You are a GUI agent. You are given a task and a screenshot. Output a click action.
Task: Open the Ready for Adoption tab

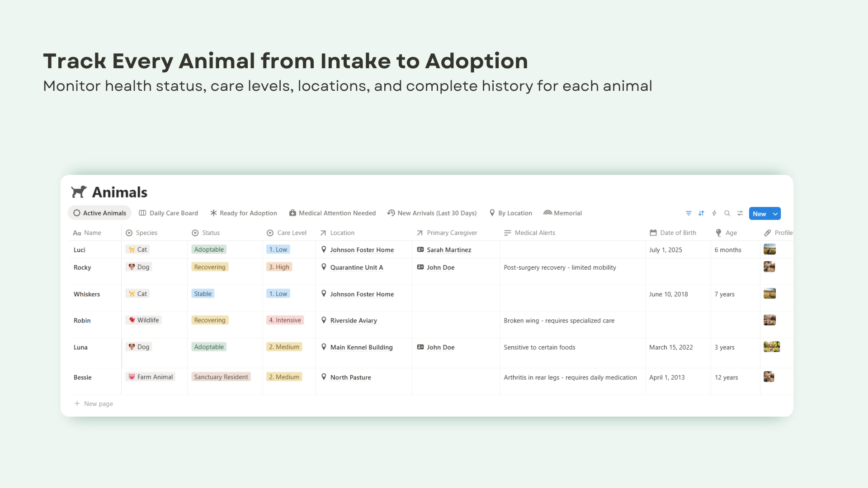pos(243,213)
